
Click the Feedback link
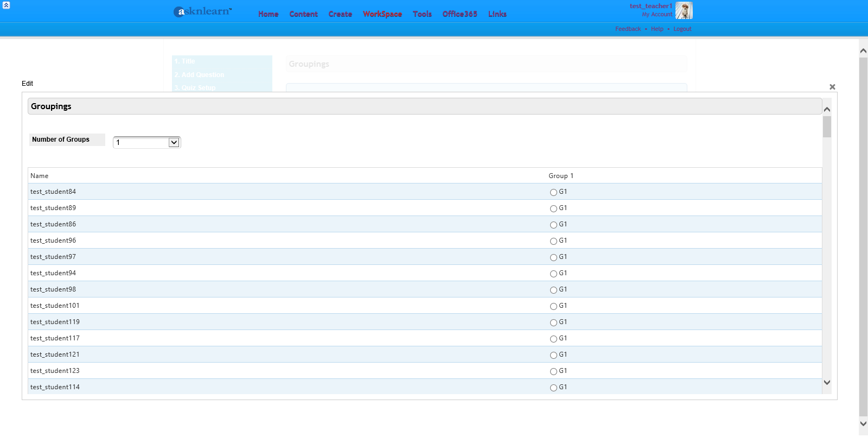[628, 29]
